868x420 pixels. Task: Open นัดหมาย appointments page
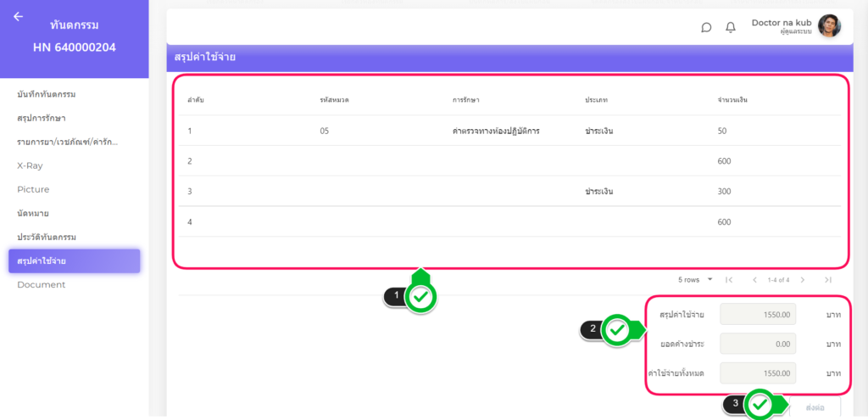pos(33,213)
